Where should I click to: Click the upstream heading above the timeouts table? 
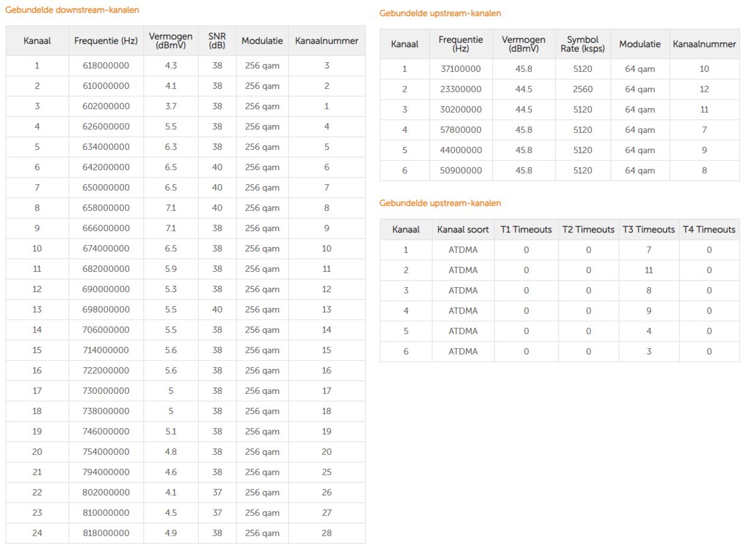click(x=440, y=203)
